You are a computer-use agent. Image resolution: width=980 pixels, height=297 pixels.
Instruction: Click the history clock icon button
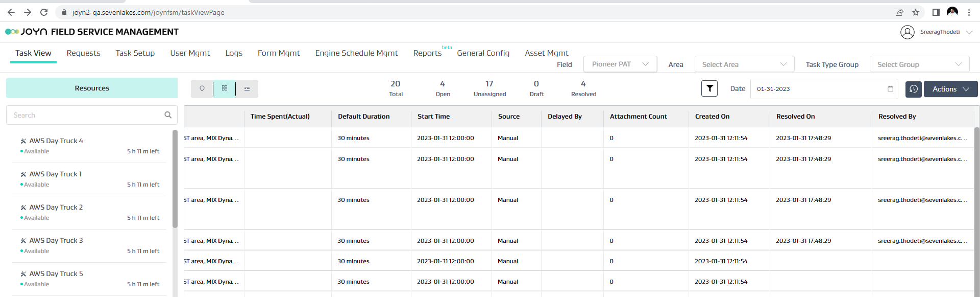[x=913, y=89]
